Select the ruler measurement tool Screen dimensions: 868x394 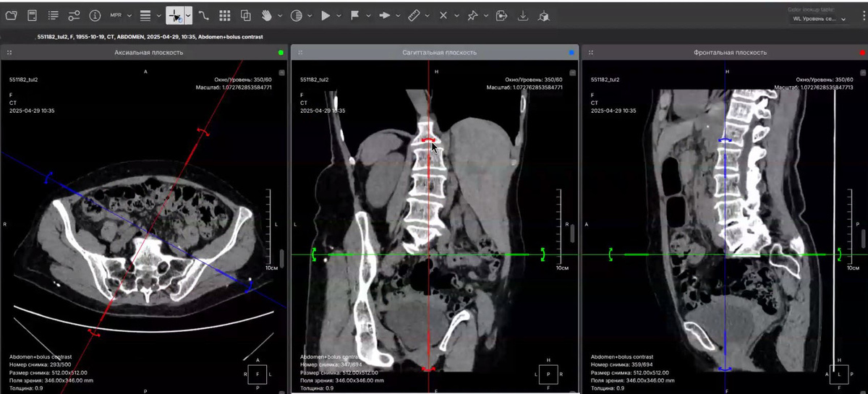tap(414, 15)
